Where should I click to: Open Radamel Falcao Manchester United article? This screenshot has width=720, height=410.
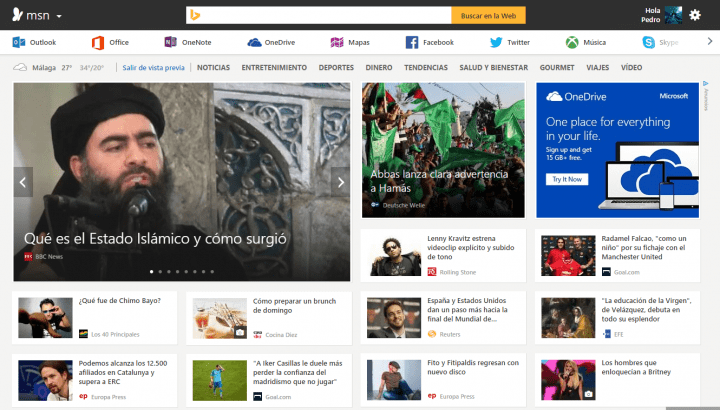[x=644, y=247]
